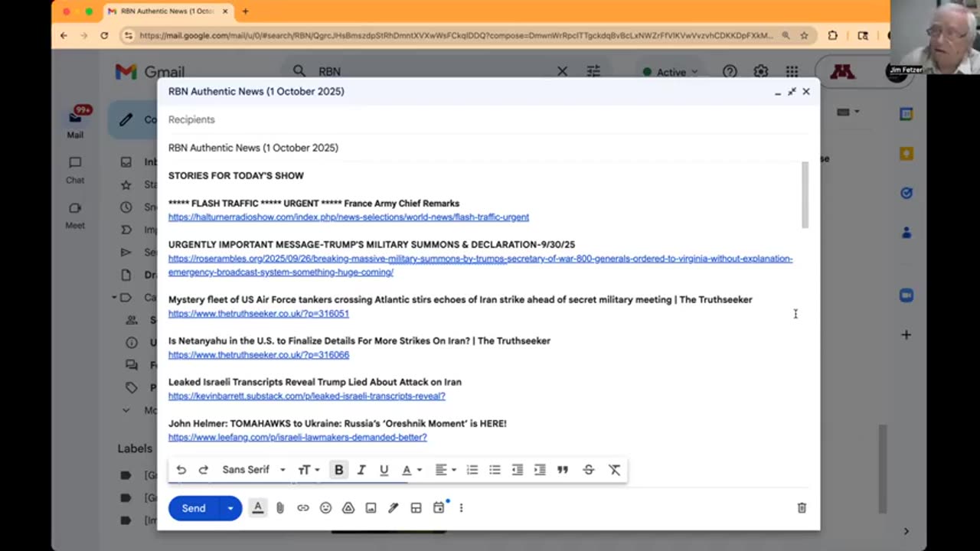This screenshot has width=980, height=551.
Task: Toggle numbered list formatting
Action: [472, 470]
